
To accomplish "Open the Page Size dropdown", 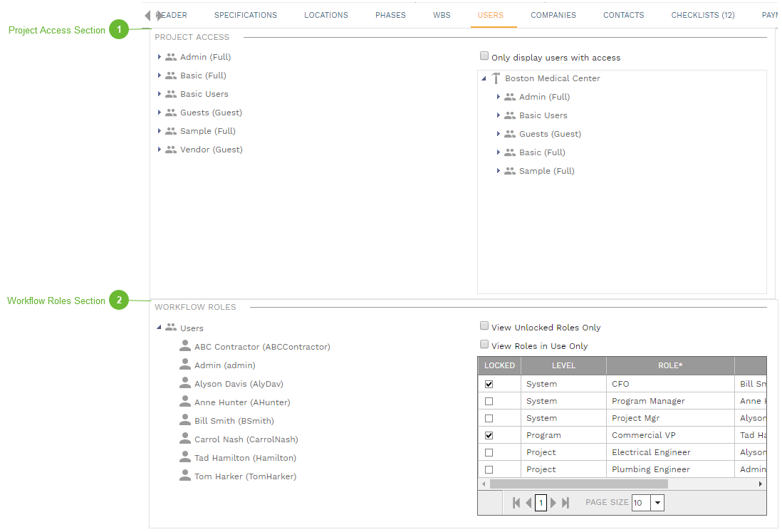I will (657, 503).
